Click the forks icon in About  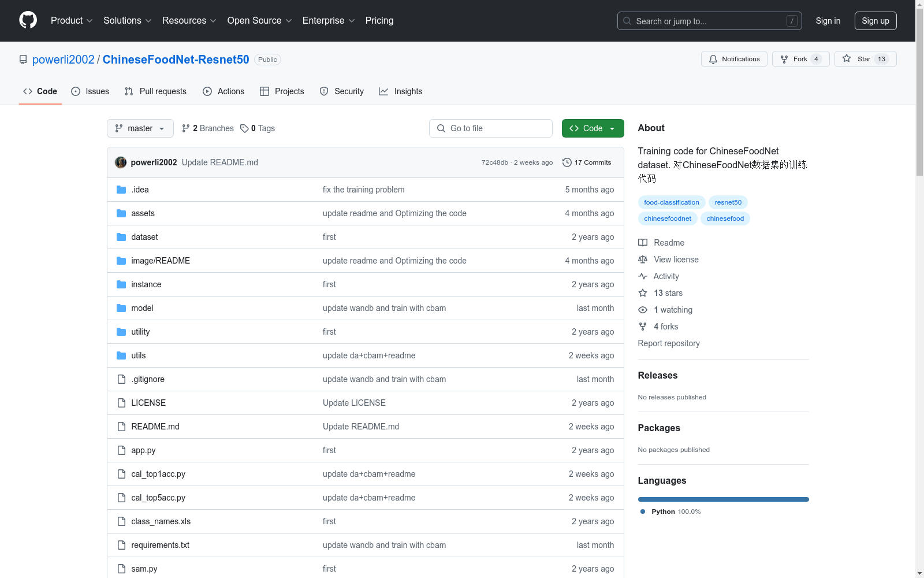click(643, 327)
